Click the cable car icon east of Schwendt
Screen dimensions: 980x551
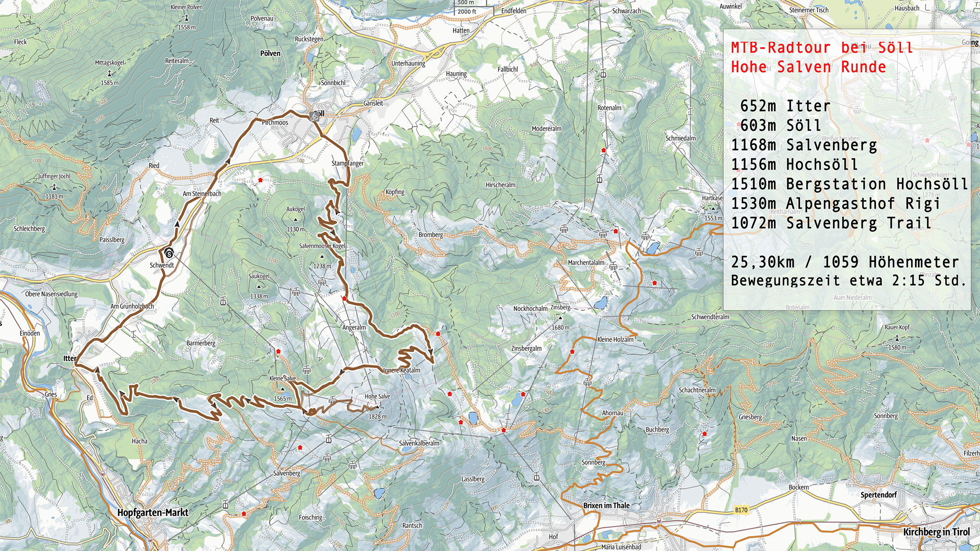pos(223,301)
